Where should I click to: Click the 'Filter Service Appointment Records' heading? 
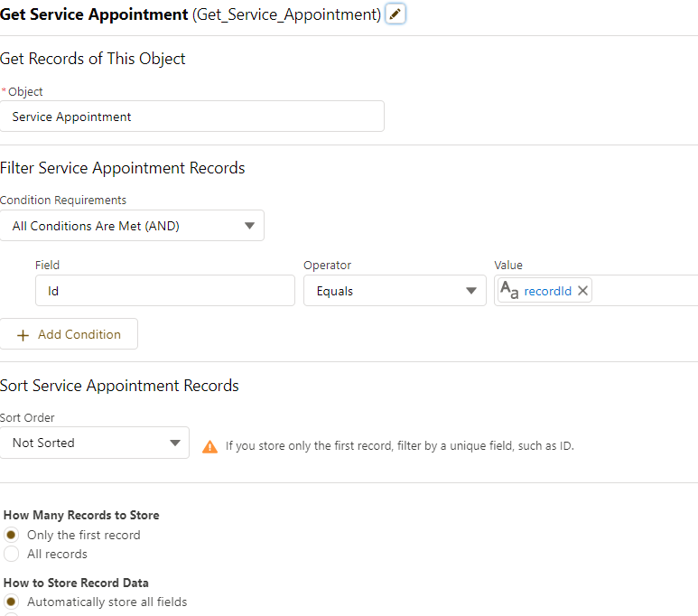123,168
